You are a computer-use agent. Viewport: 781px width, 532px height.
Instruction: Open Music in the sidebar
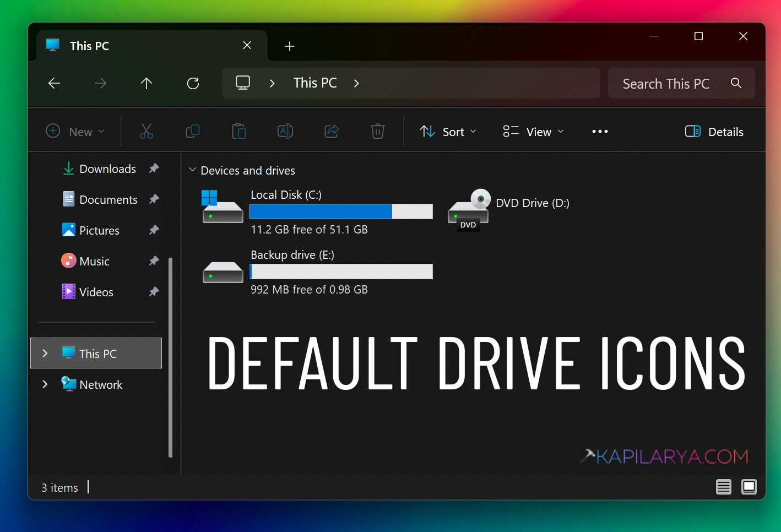(x=85, y=261)
